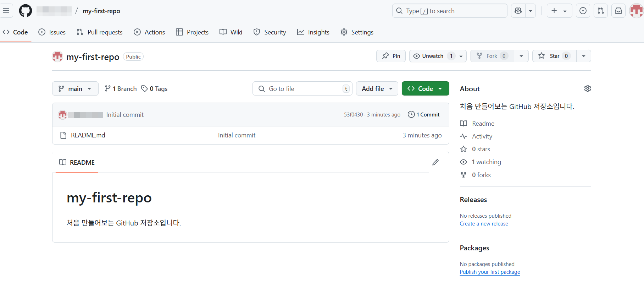Click Create a new release
Image resolution: width=644 pixels, height=299 pixels.
point(484,224)
